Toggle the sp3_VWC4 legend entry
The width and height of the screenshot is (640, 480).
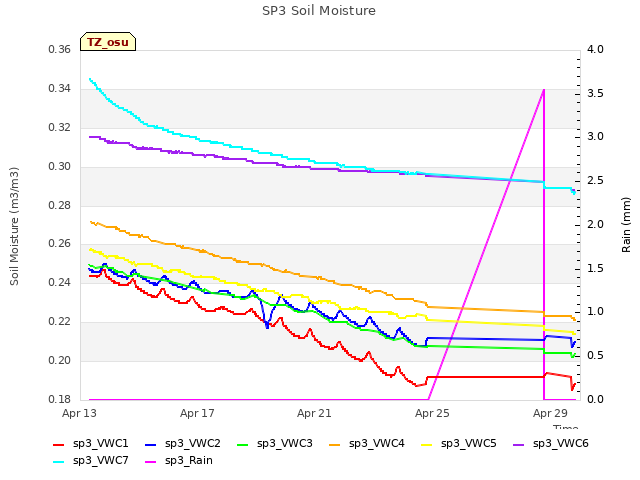pyautogui.click(x=367, y=444)
